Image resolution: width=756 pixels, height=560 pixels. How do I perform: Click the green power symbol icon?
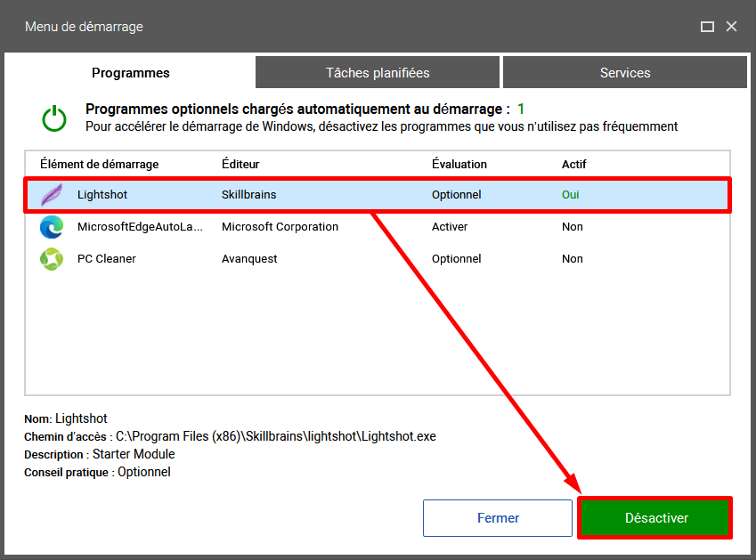coord(54,118)
